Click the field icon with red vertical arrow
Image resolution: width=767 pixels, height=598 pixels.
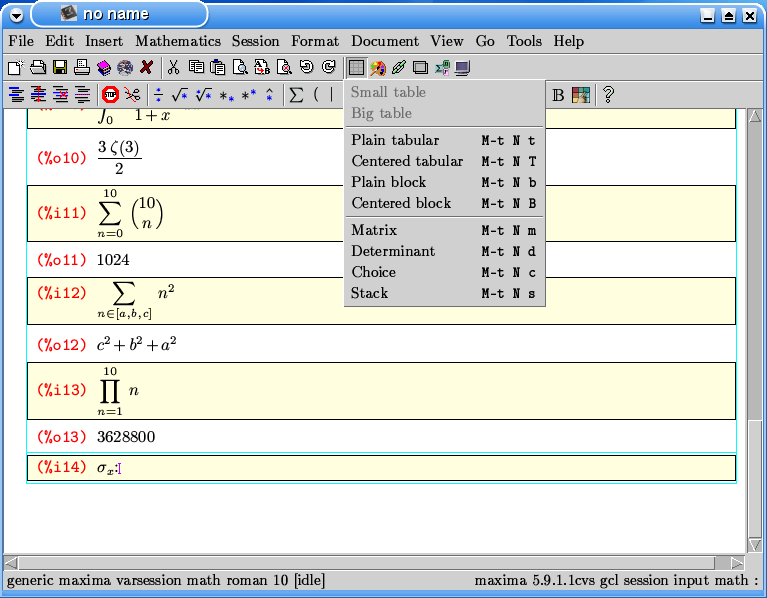click(x=39, y=94)
